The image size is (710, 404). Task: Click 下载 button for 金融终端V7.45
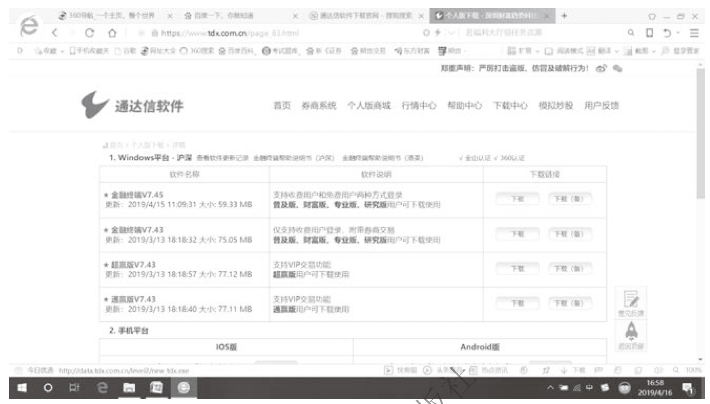517,199
